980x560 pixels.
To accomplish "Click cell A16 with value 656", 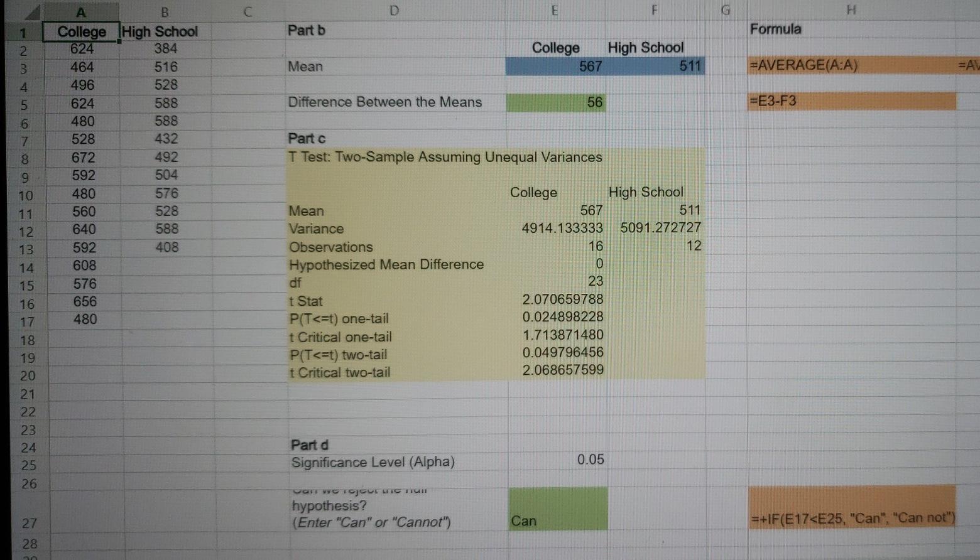I will 84,301.
